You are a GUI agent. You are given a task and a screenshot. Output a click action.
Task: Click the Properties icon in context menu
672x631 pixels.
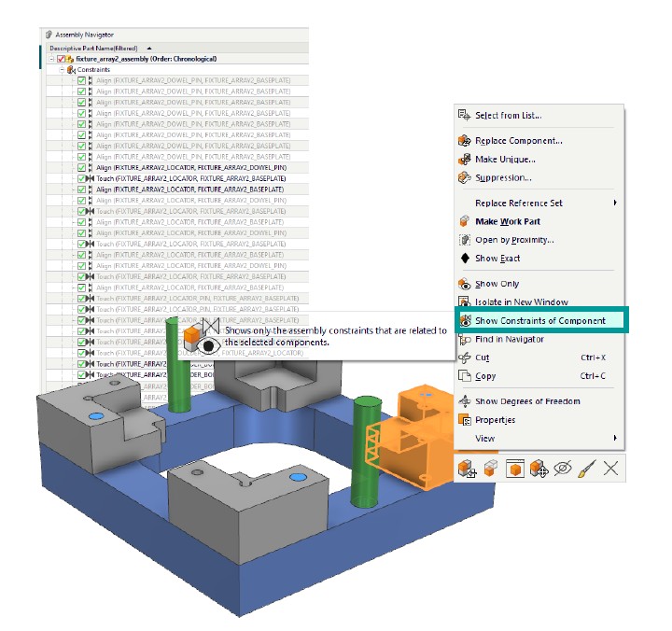(x=464, y=420)
